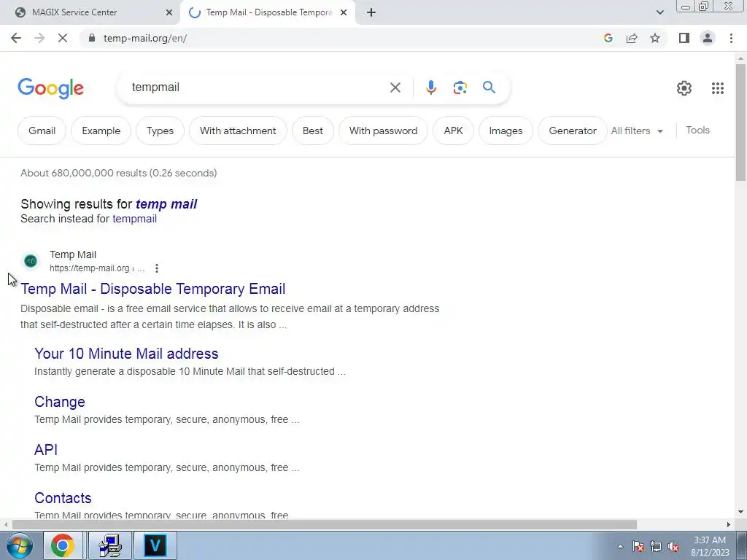This screenshot has height=560, width=747.
Task: Open Temp Mail - Disposable Temporary Email result
Action: click(x=153, y=289)
